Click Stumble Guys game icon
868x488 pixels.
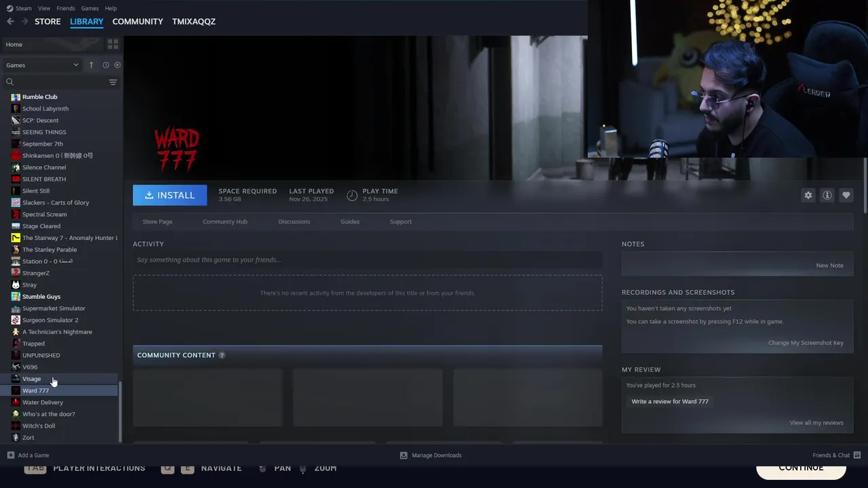pyautogui.click(x=16, y=297)
